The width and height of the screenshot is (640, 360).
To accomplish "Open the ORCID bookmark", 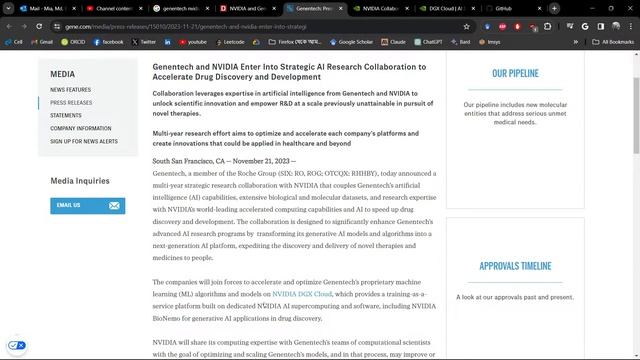I will (x=73, y=42).
